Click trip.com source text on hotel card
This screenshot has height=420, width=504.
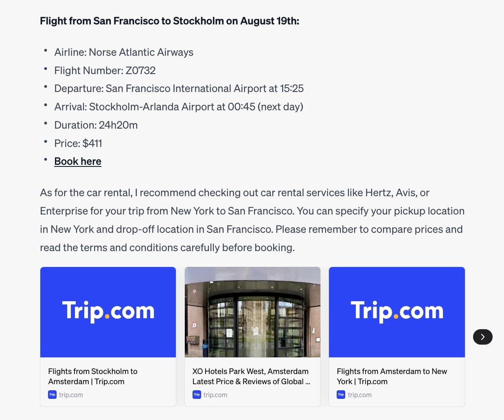click(215, 395)
